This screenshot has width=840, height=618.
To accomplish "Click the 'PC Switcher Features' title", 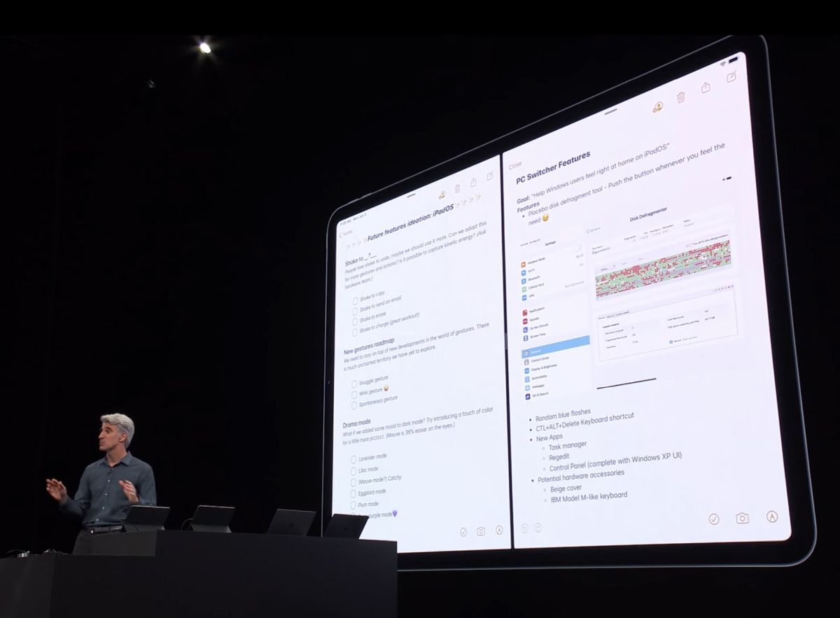I will tap(553, 169).
